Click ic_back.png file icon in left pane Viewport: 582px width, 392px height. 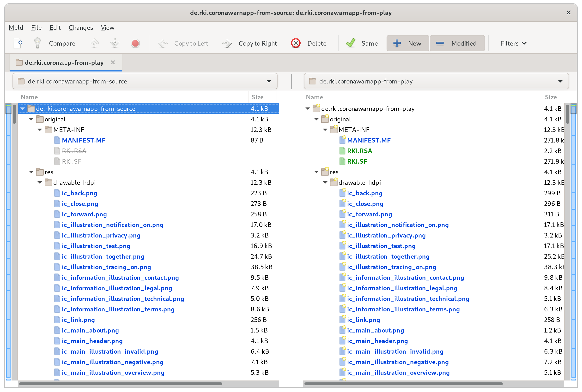coord(57,193)
